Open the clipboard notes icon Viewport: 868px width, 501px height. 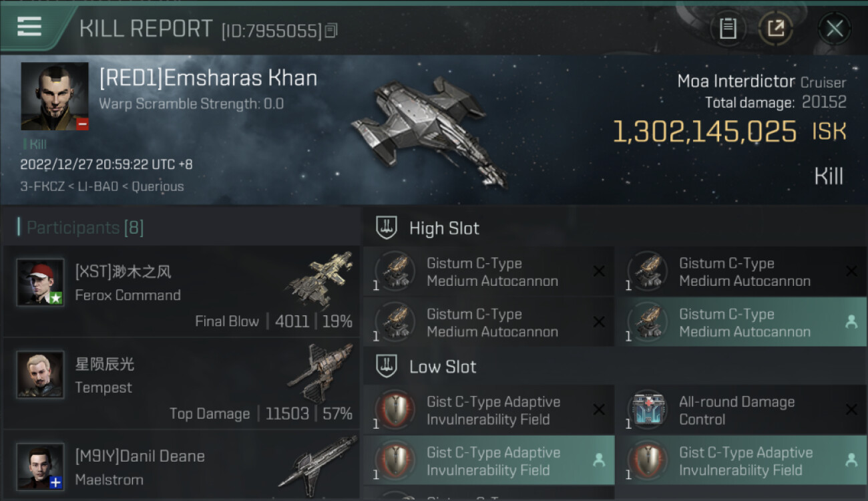(x=728, y=28)
